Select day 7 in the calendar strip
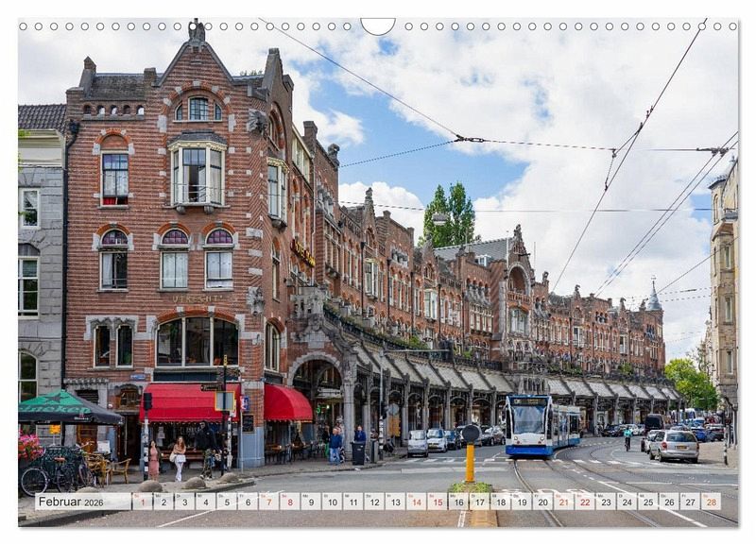The width and height of the screenshot is (756, 545). pyautogui.click(x=266, y=502)
